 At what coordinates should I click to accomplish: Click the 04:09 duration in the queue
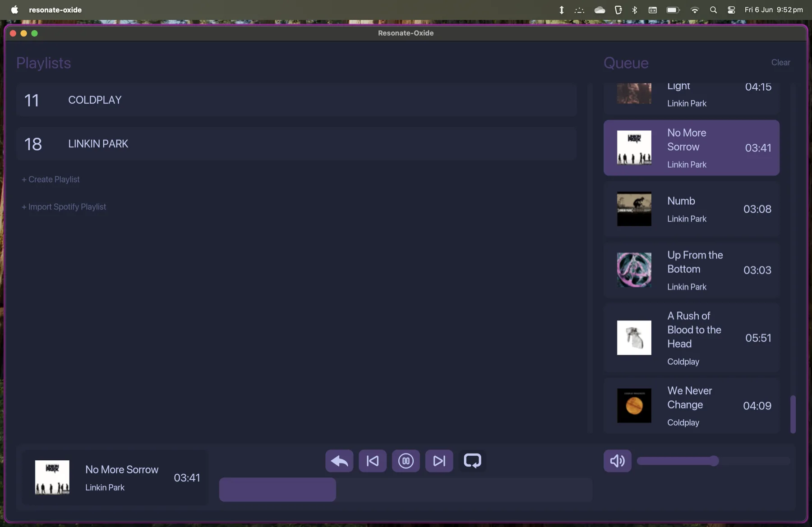click(757, 406)
